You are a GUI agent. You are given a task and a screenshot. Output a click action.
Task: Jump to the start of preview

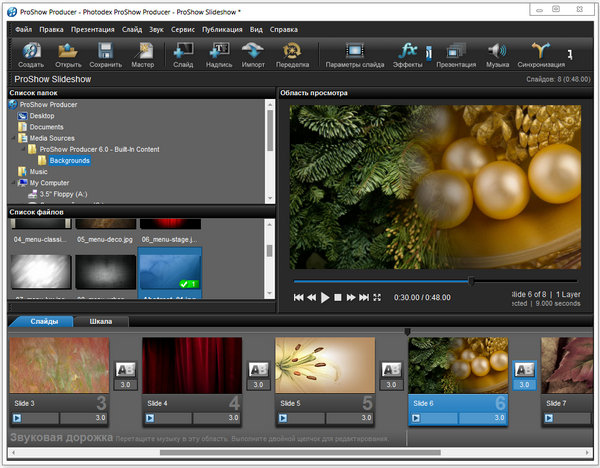click(298, 297)
